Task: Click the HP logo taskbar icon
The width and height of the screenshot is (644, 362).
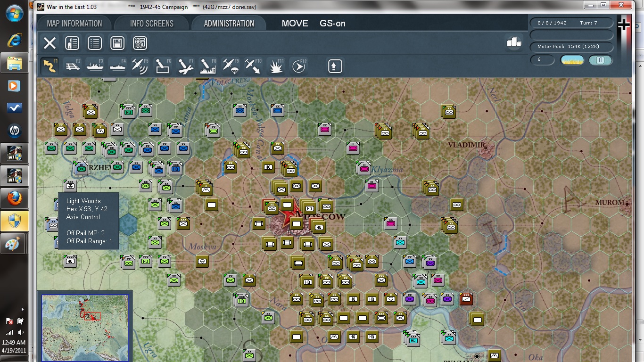Action: click(14, 131)
